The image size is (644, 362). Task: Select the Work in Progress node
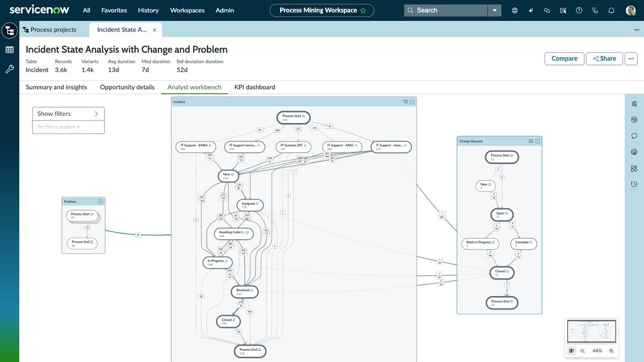click(x=480, y=243)
